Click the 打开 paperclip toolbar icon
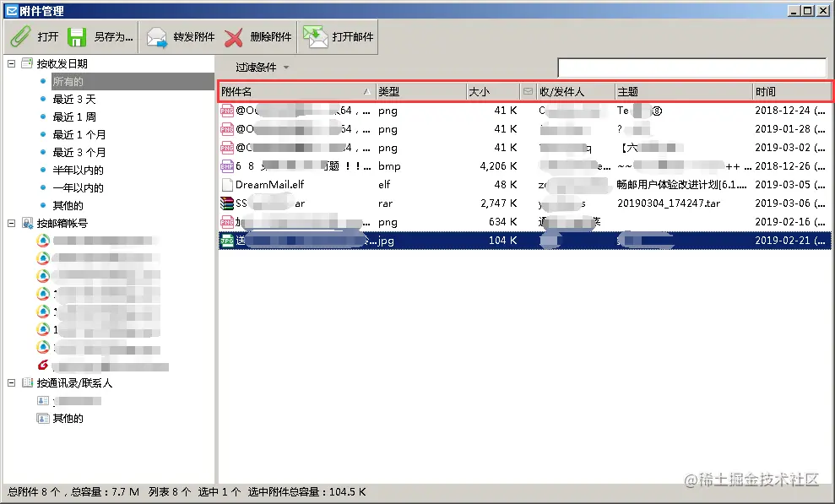The width and height of the screenshot is (835, 504). pos(21,36)
